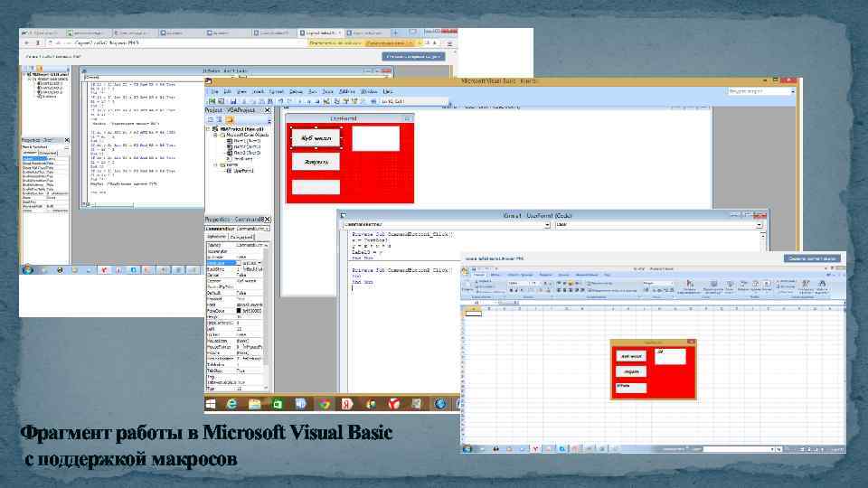Open the Insert menu in Visual Basic
The height and width of the screenshot is (488, 868).
258,92
